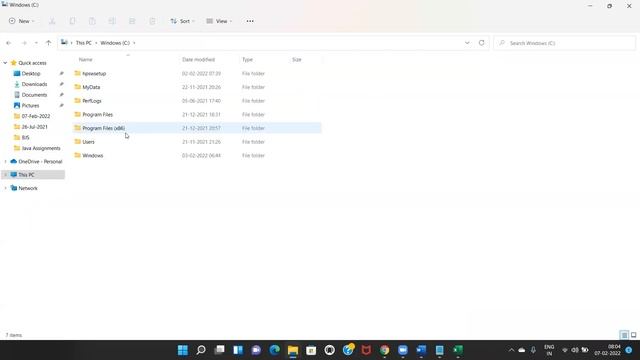The height and width of the screenshot is (360, 640).
Task: Open Teams Chat icon on taskbar
Action: 256,350
